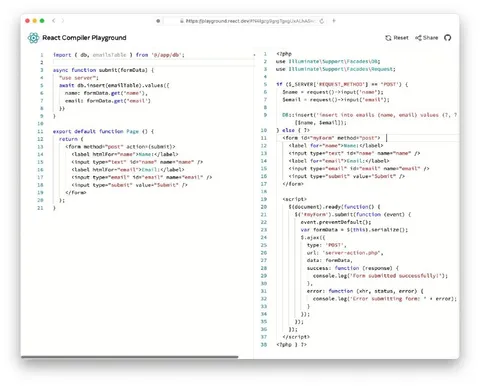Image resolution: width=480 pixels, height=386 pixels.
Task: Click the 'Form submitted successfully!' console.log line
Action: tap(381, 276)
